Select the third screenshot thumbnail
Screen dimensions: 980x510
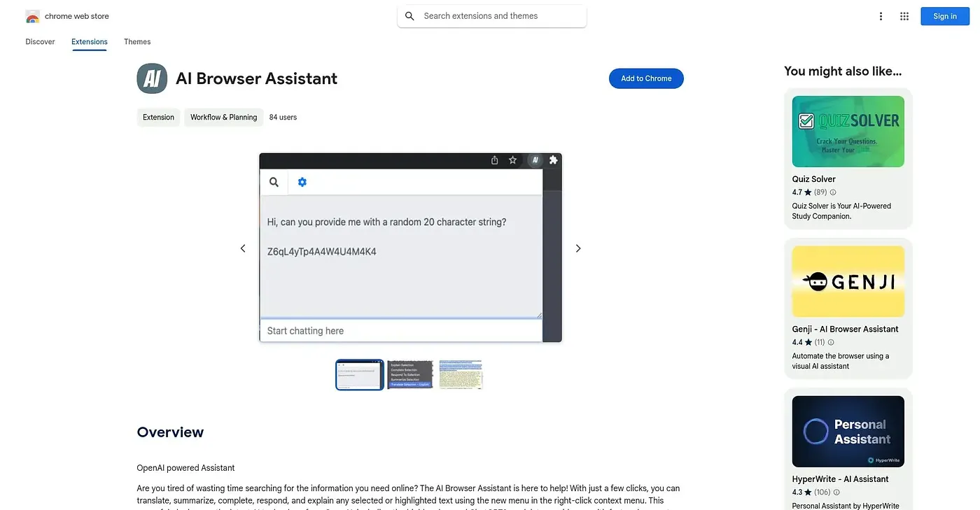(461, 374)
